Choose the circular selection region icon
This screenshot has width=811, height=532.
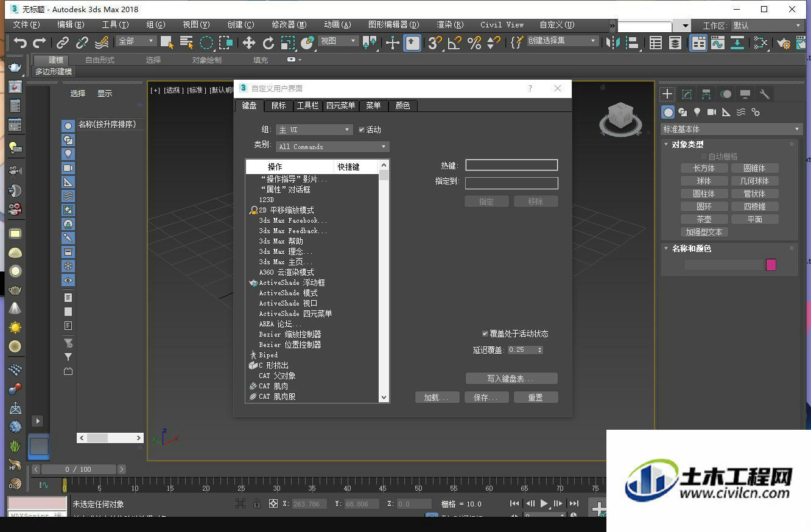tap(206, 43)
